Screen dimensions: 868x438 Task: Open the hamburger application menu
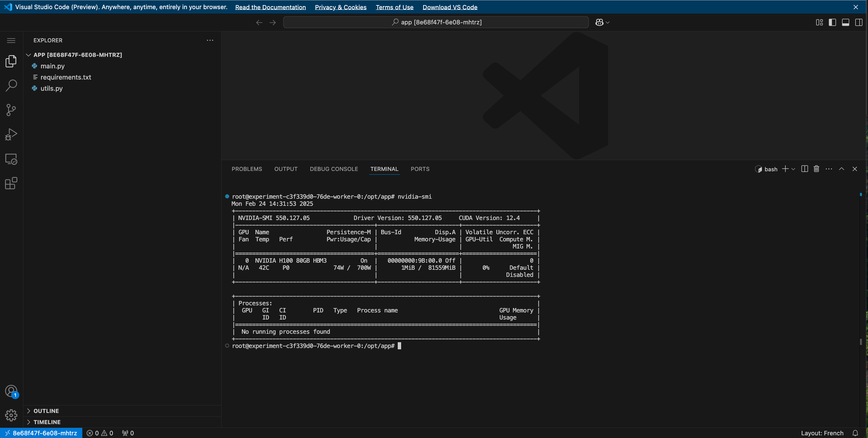point(11,41)
